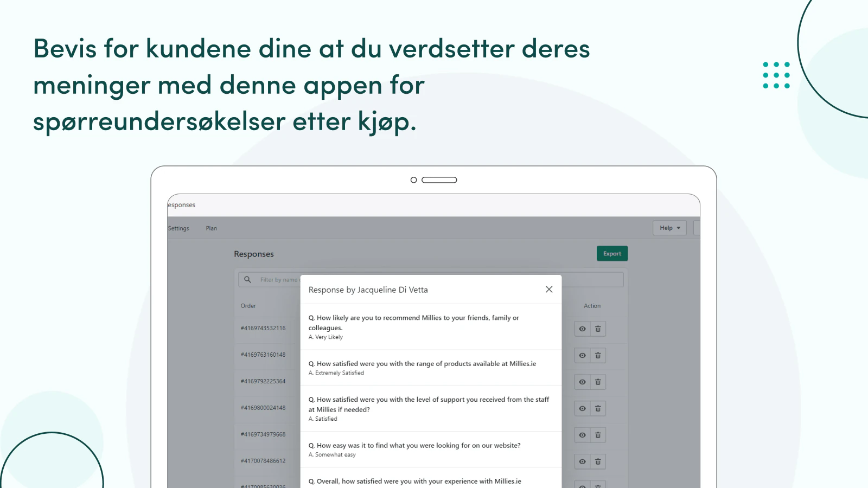Click the question about range of products
This screenshot has height=488, width=868.
[422, 364]
